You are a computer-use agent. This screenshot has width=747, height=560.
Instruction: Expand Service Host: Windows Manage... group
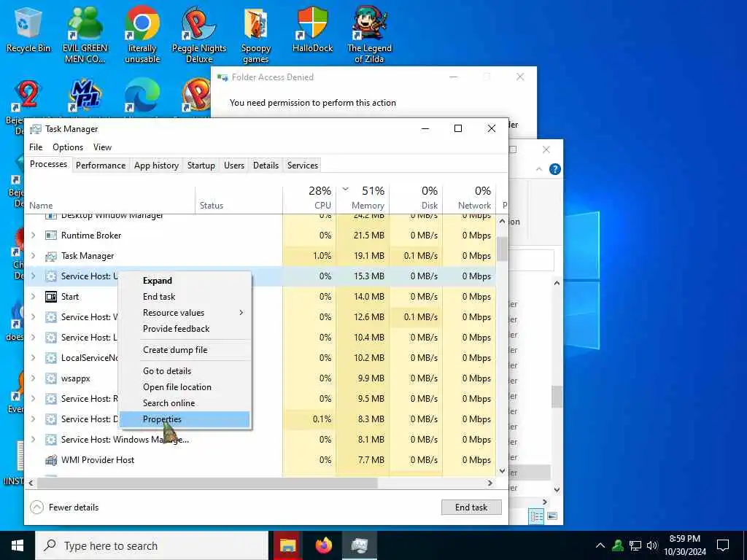34,440
